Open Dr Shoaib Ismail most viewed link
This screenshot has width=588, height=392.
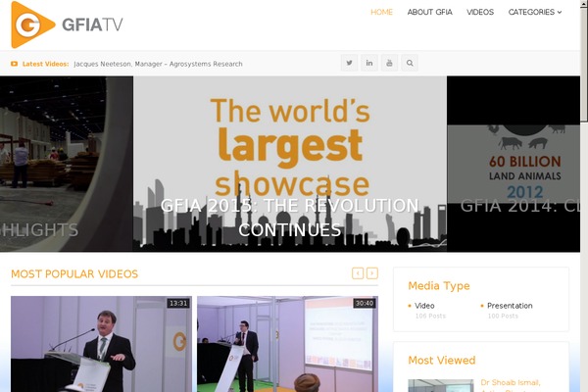[x=511, y=386]
